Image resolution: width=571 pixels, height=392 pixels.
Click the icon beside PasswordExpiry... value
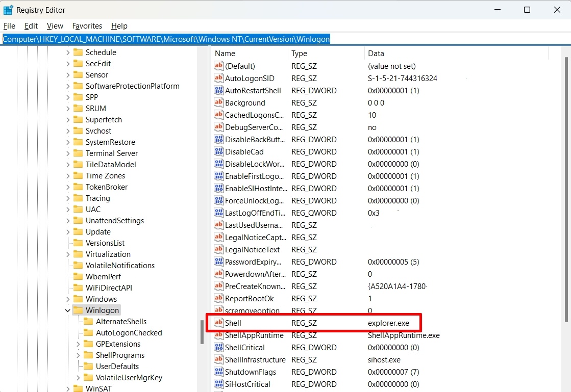[218, 262]
